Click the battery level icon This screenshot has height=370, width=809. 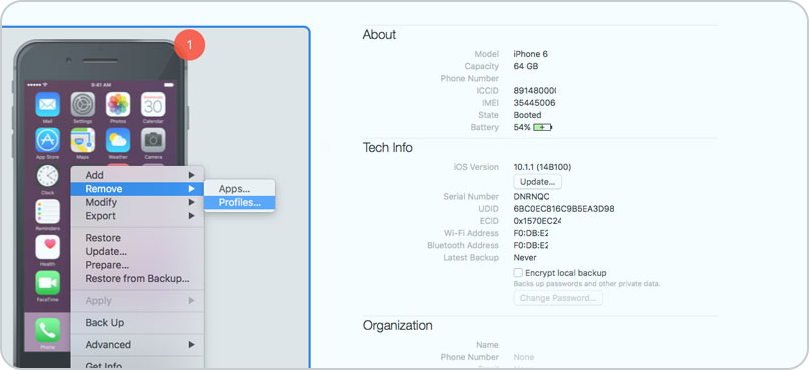(x=543, y=127)
